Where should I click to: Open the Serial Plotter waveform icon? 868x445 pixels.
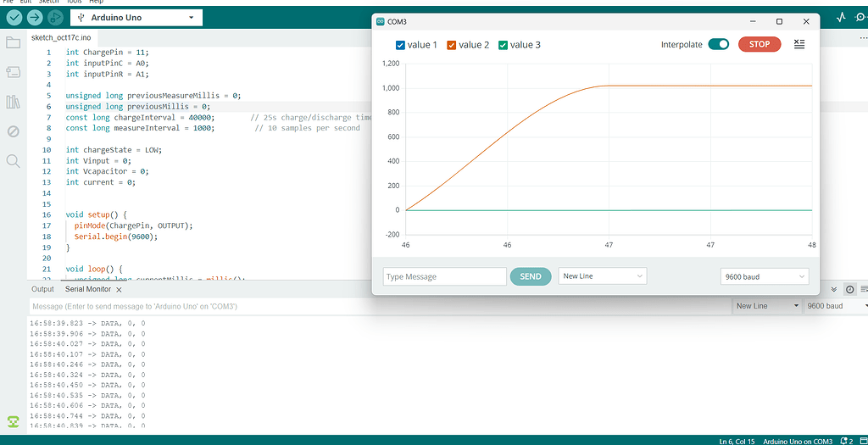point(842,17)
